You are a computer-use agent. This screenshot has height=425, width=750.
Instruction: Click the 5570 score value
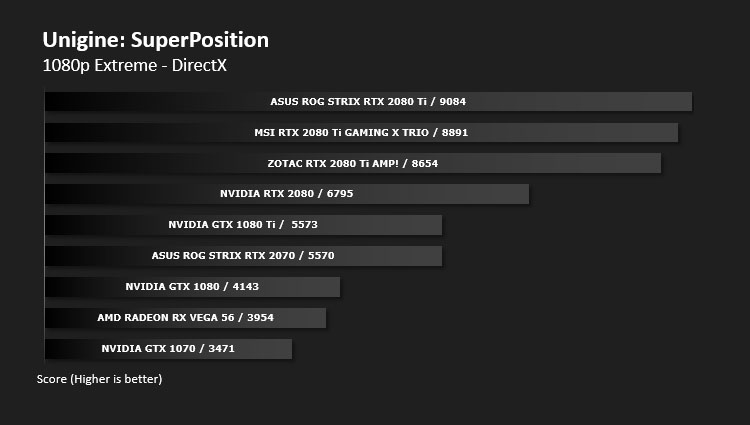tap(321, 256)
